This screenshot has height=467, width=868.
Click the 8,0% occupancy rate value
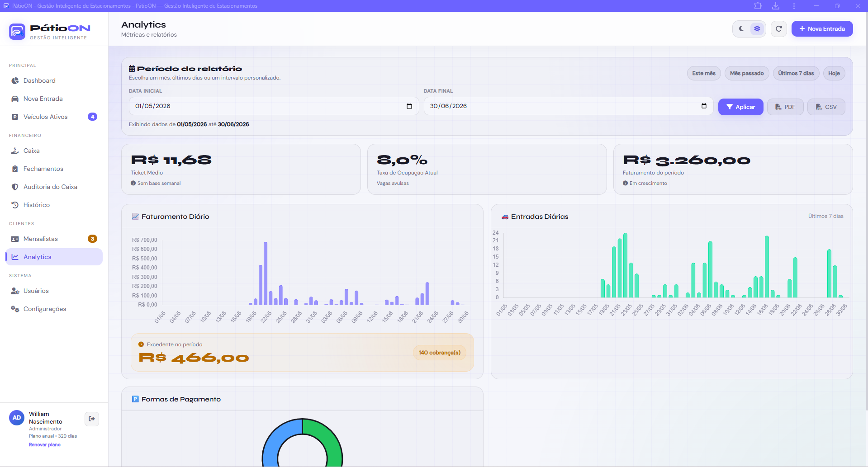click(x=402, y=160)
